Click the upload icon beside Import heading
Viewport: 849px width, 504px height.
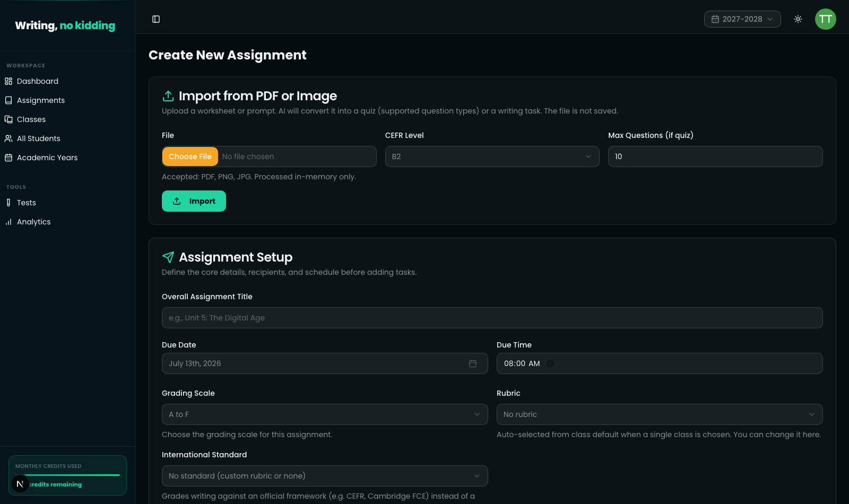coord(168,96)
